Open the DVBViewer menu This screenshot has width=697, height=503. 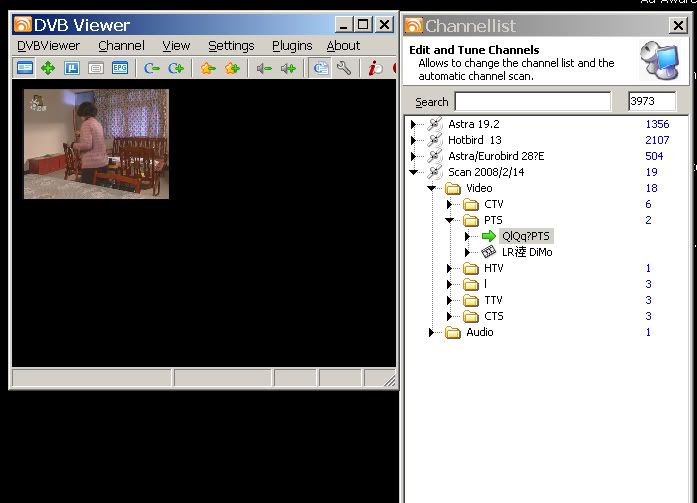coord(48,46)
